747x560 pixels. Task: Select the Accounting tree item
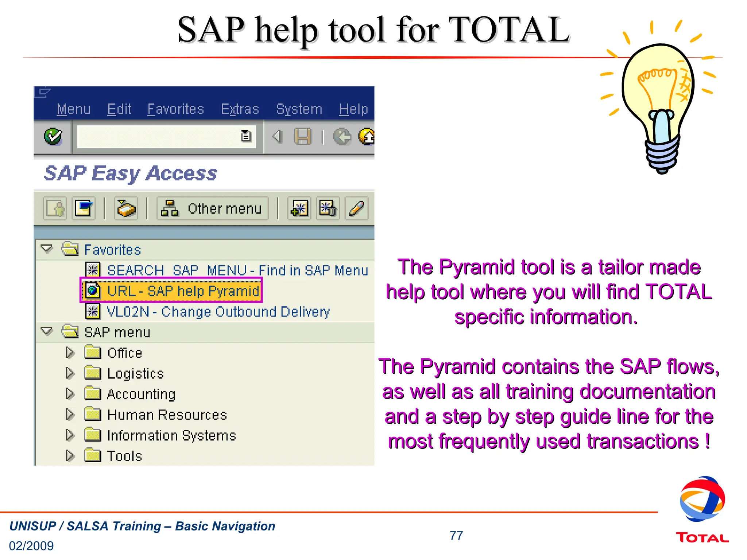(141, 394)
